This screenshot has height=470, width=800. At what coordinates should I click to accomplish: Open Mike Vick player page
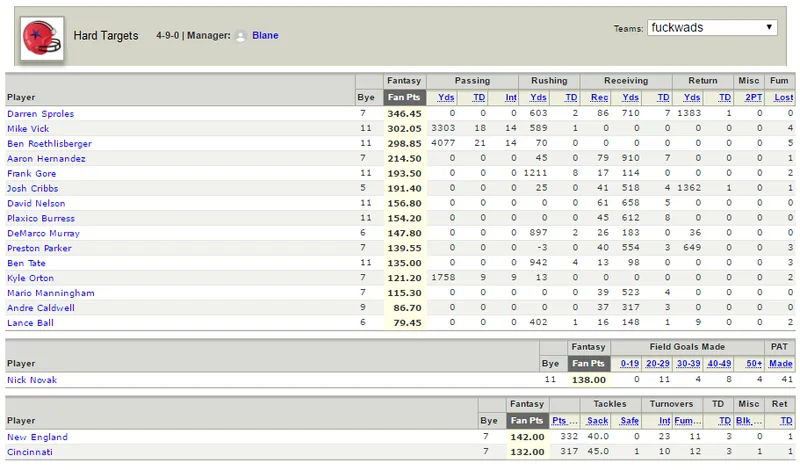28,129
